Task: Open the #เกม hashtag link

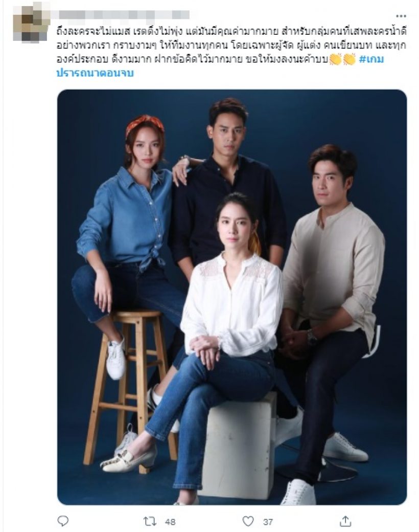Action: click(371, 60)
